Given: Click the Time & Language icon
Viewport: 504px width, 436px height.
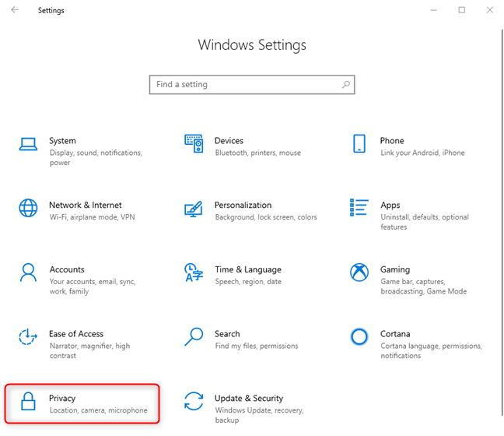Looking at the screenshot, I should (194, 272).
